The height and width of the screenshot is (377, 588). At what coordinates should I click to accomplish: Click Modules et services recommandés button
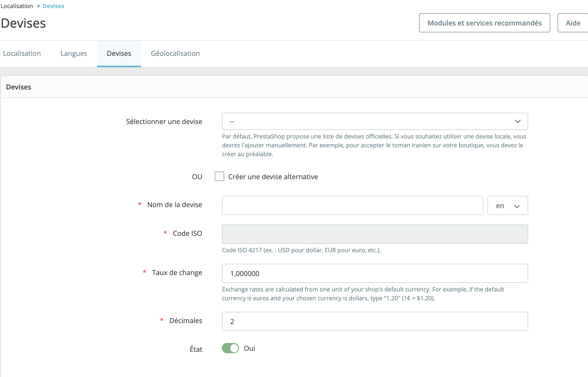[x=485, y=23]
